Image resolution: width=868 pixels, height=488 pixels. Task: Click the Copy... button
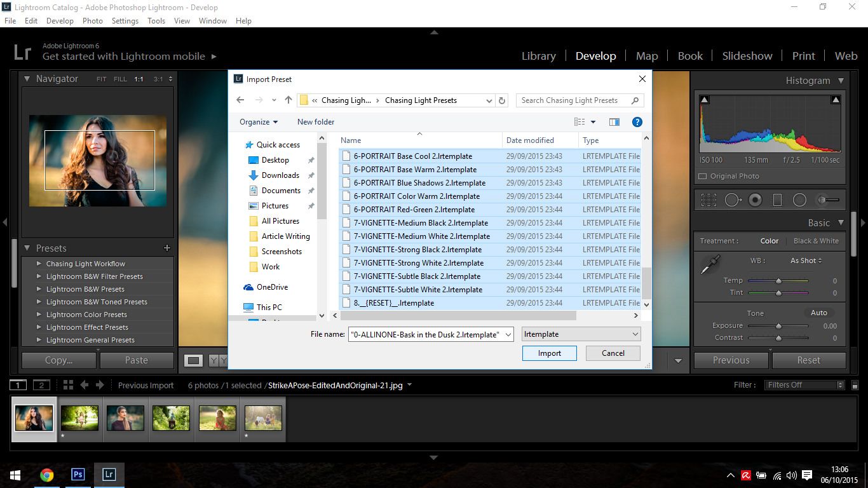59,360
